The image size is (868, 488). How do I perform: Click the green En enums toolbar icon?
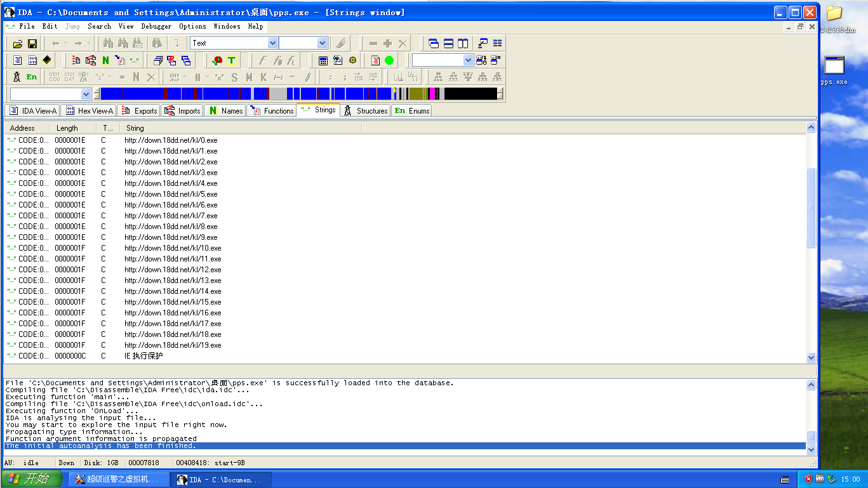(x=32, y=77)
